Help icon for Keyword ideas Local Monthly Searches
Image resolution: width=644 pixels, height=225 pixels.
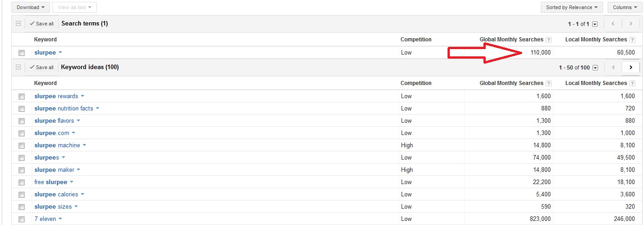632,83
